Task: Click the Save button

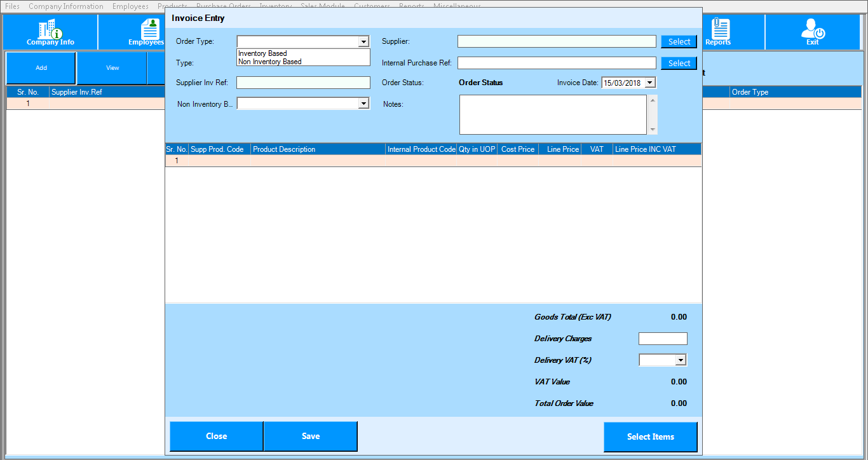Action: 311,436
